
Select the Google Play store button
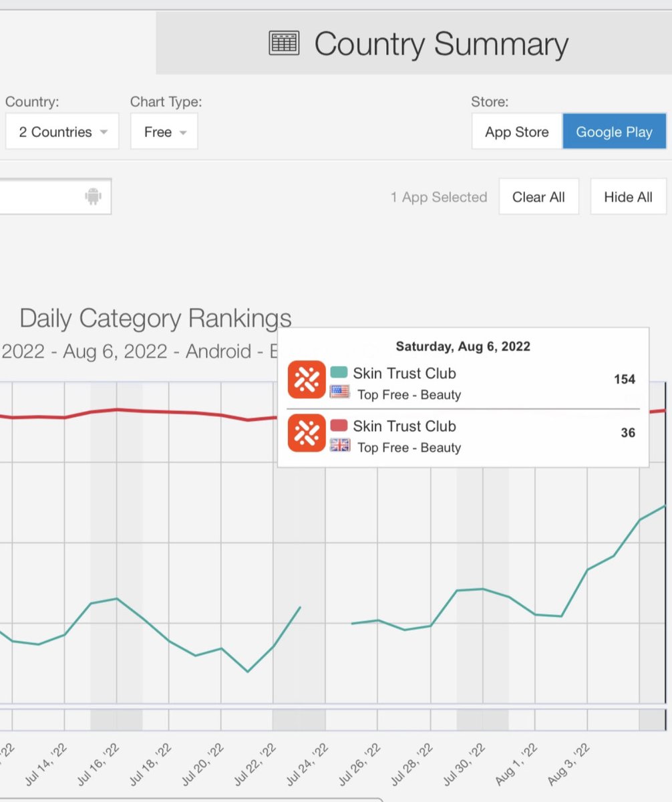tap(615, 132)
